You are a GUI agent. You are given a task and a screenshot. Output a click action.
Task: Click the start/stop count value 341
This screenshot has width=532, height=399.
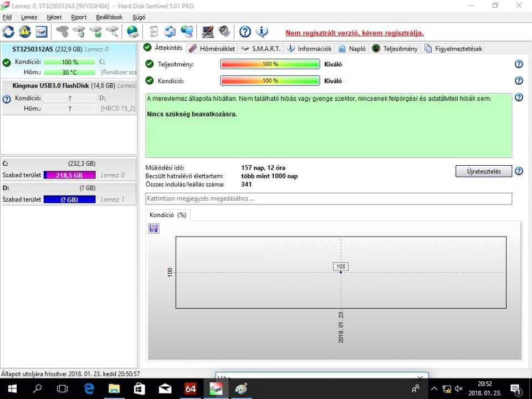pos(246,184)
